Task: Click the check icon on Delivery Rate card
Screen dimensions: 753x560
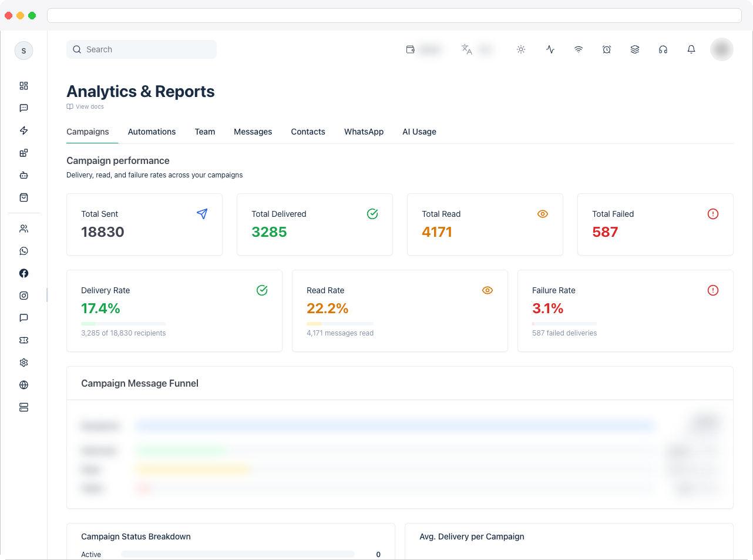Action: [x=262, y=290]
